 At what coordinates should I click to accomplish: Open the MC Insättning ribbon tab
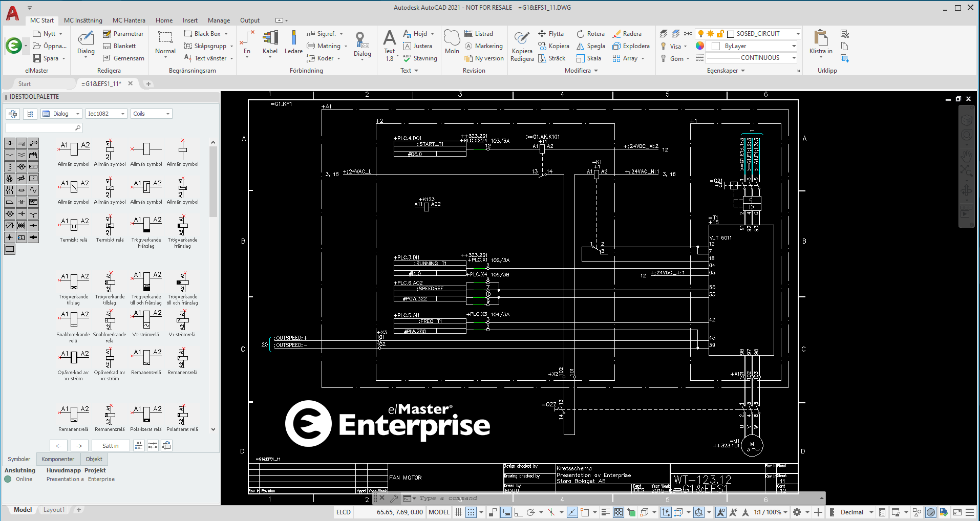coord(83,20)
